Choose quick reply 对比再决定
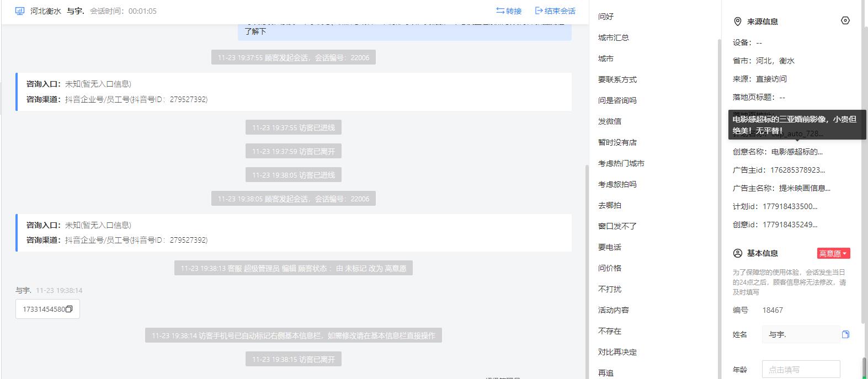Viewport: 868px width, 379px height. tap(617, 352)
